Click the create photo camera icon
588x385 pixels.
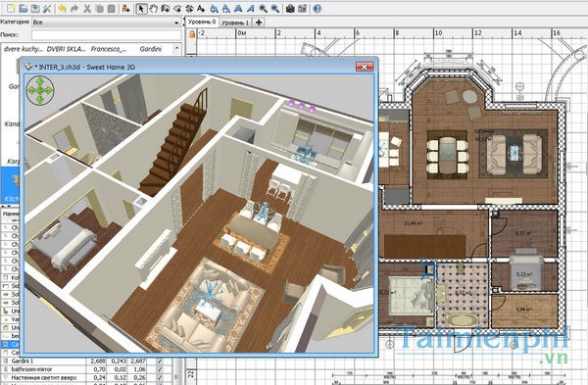coord(289,8)
